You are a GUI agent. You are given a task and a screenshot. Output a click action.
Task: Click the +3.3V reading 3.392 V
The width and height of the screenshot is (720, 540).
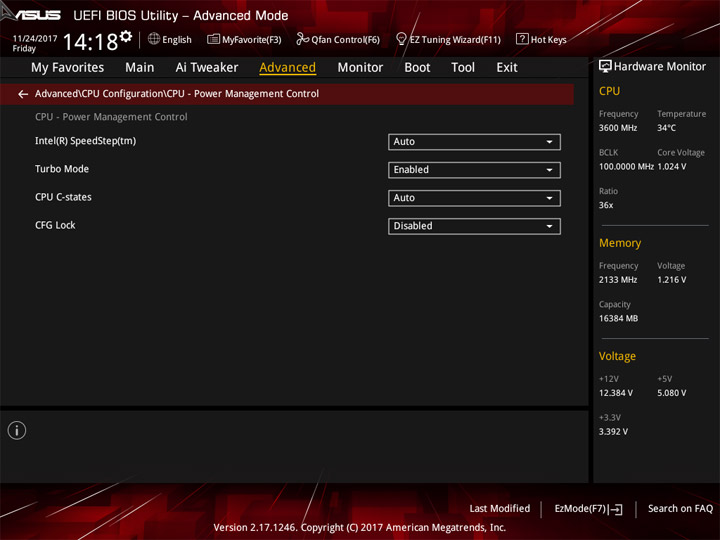click(613, 432)
